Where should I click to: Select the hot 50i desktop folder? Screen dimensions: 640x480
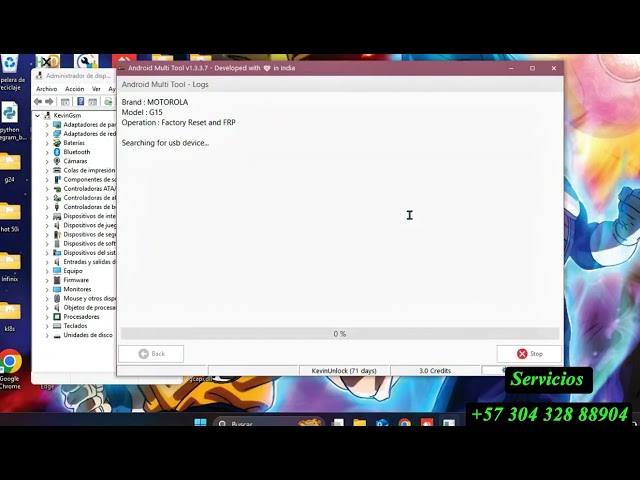(10, 217)
